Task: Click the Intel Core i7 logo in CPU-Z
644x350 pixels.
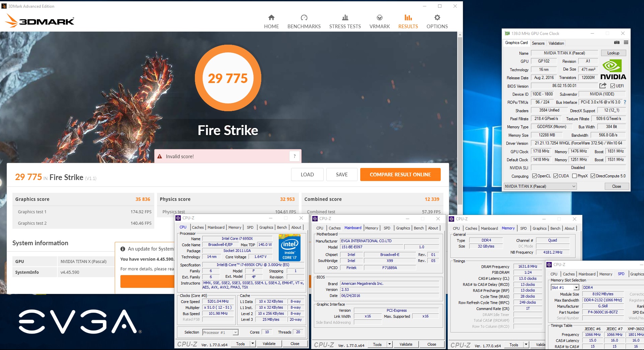Action: [x=289, y=248]
